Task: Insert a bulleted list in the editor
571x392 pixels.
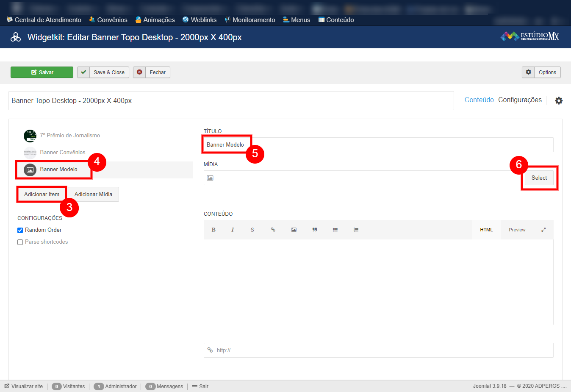Action: [335, 230]
